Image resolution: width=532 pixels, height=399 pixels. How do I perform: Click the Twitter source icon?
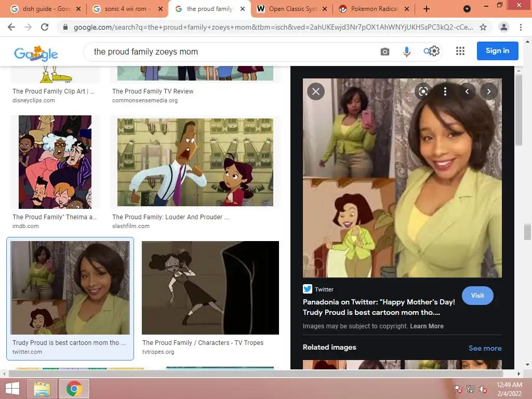tap(308, 289)
